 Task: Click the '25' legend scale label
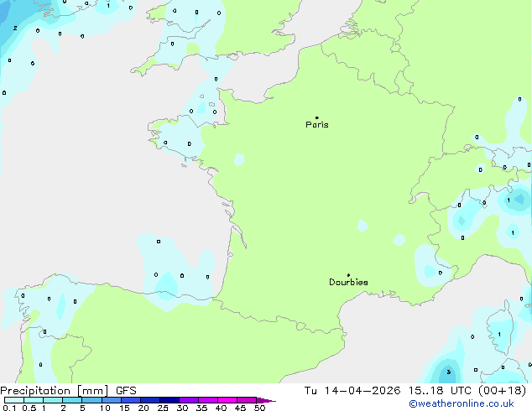click(163, 408)
